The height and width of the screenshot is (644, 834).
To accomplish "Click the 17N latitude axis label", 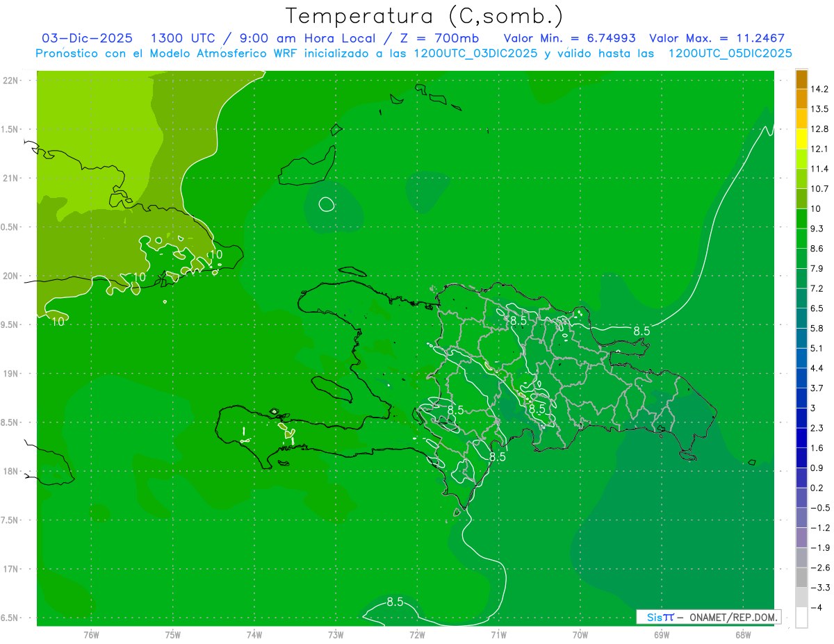I will [11, 569].
